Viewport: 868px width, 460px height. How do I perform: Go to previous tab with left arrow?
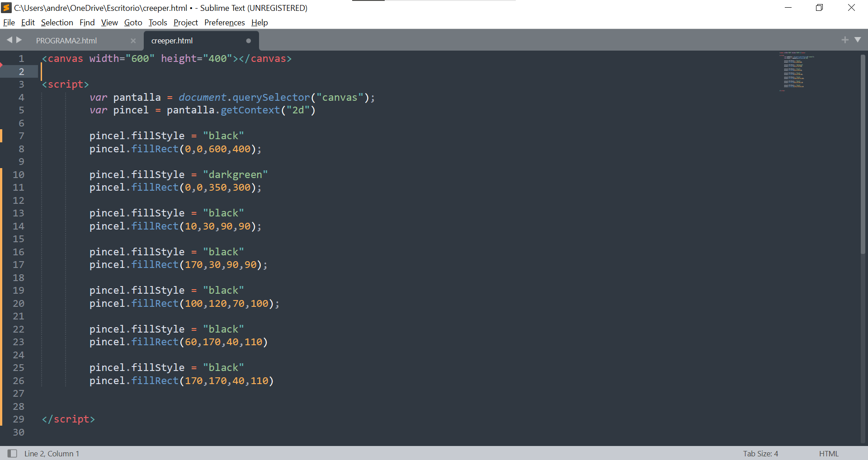[x=9, y=40]
